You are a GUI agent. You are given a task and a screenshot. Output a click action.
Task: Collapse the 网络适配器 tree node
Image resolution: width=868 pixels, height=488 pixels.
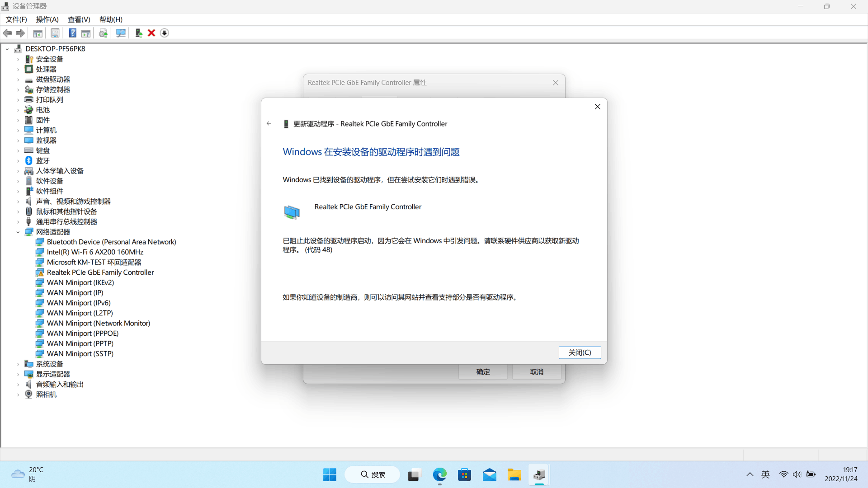[18, 232]
